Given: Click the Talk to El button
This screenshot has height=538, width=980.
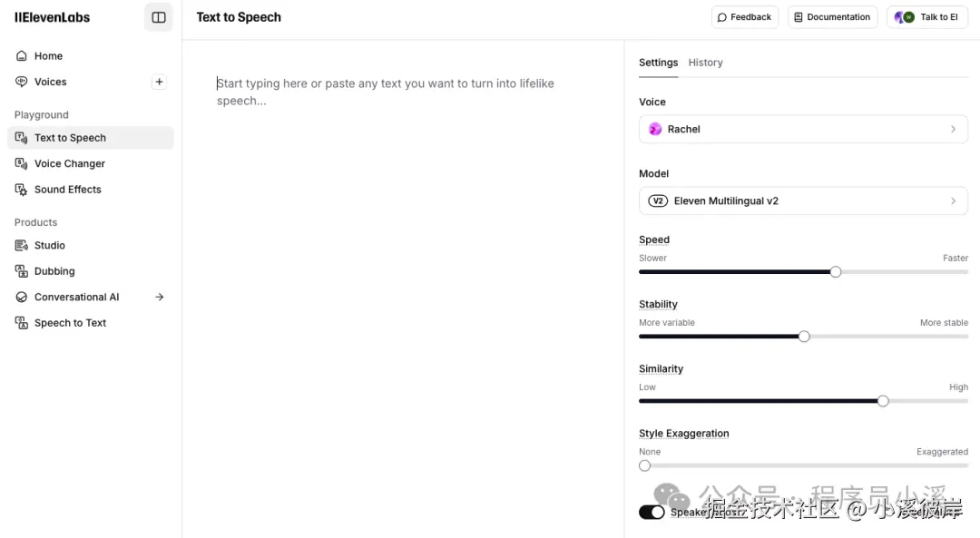Looking at the screenshot, I should [926, 17].
